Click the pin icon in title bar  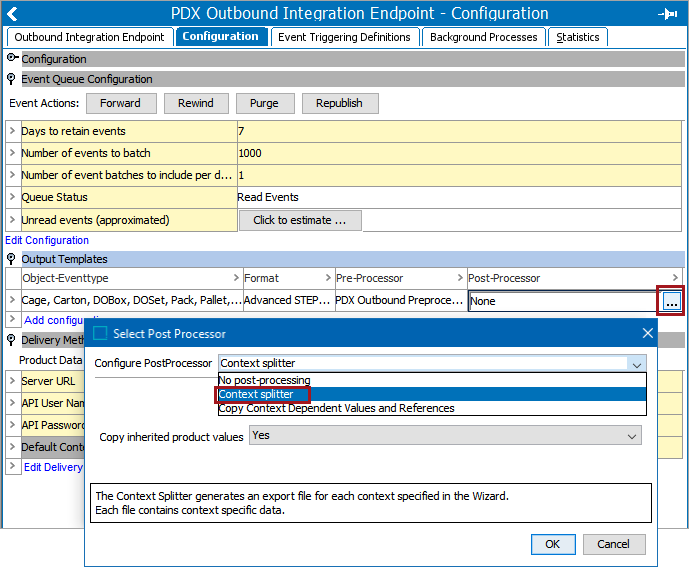(x=667, y=14)
